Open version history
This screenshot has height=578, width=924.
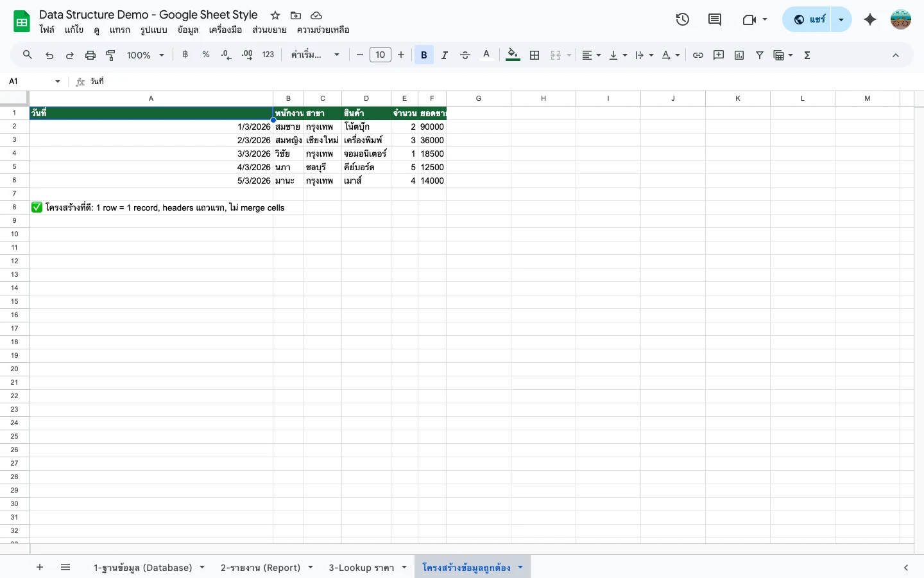point(683,19)
